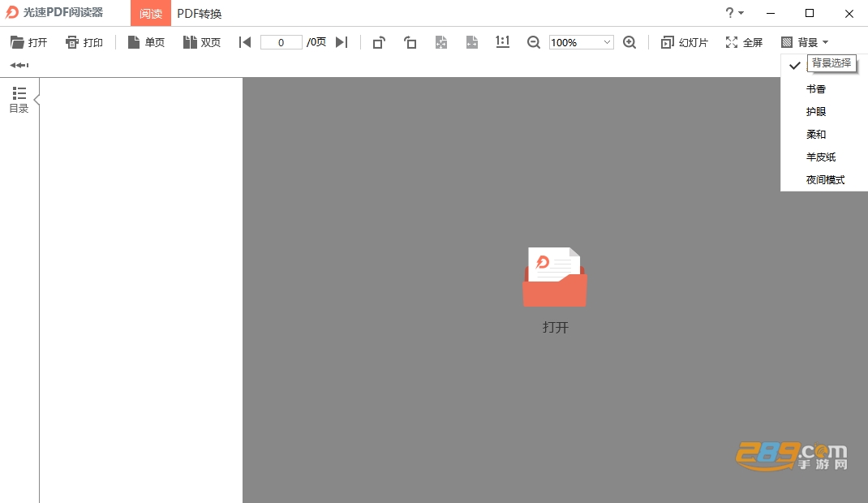Switch to single page view (单页)
Image resolution: width=868 pixels, height=503 pixels.
(x=146, y=42)
